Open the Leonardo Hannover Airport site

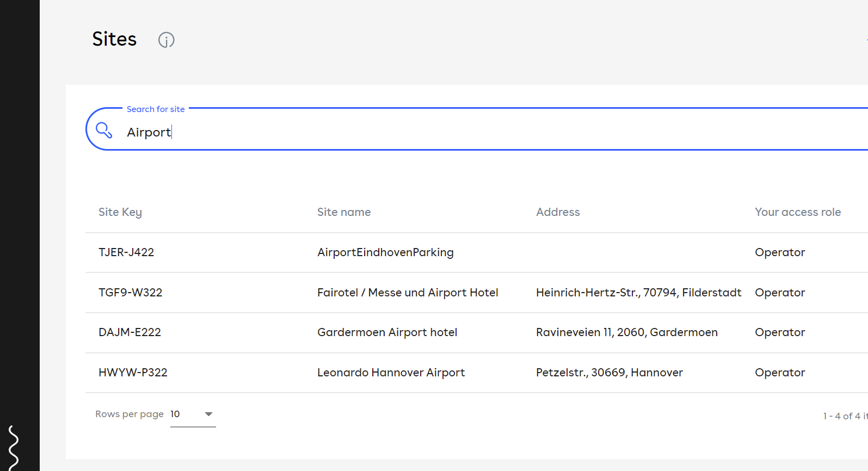[x=391, y=373]
